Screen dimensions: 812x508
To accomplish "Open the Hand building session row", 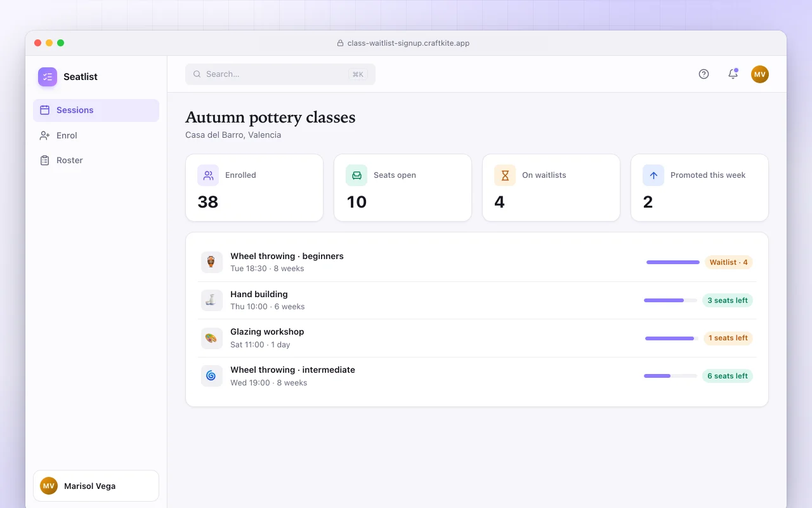I will click(x=477, y=300).
